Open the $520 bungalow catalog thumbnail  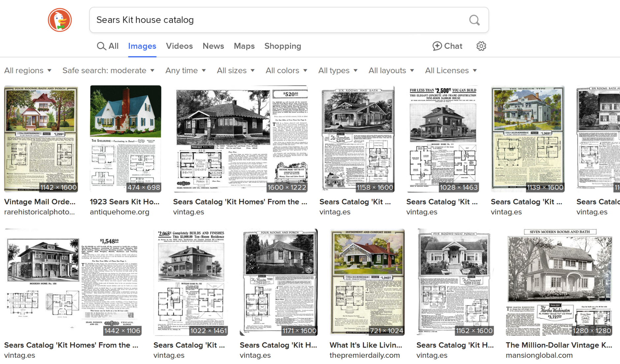click(x=241, y=139)
